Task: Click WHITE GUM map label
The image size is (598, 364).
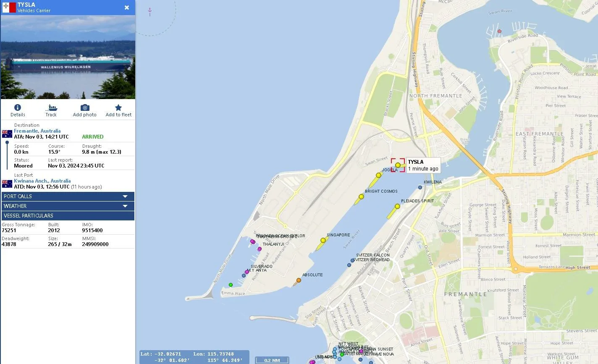Action: click(563, 358)
